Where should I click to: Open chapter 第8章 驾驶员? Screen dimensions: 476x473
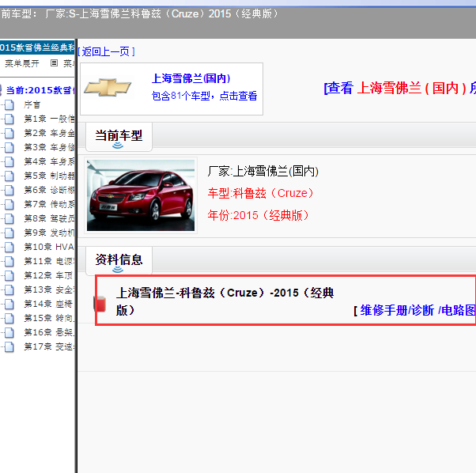point(49,219)
